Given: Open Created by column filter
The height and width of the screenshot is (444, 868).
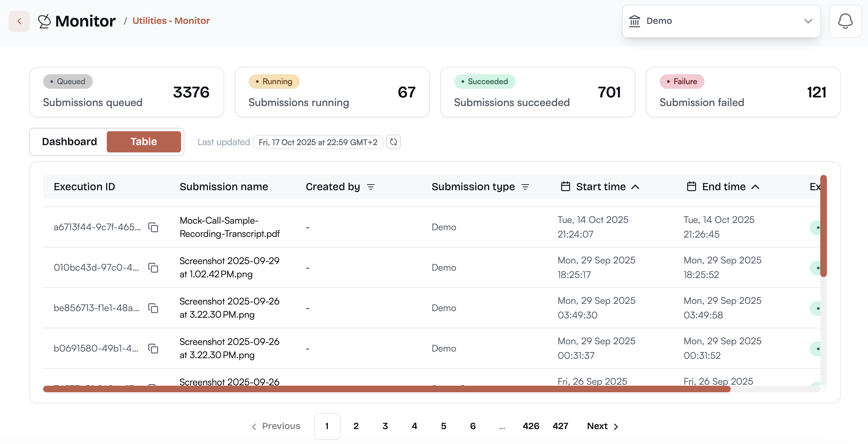Looking at the screenshot, I should click(371, 187).
